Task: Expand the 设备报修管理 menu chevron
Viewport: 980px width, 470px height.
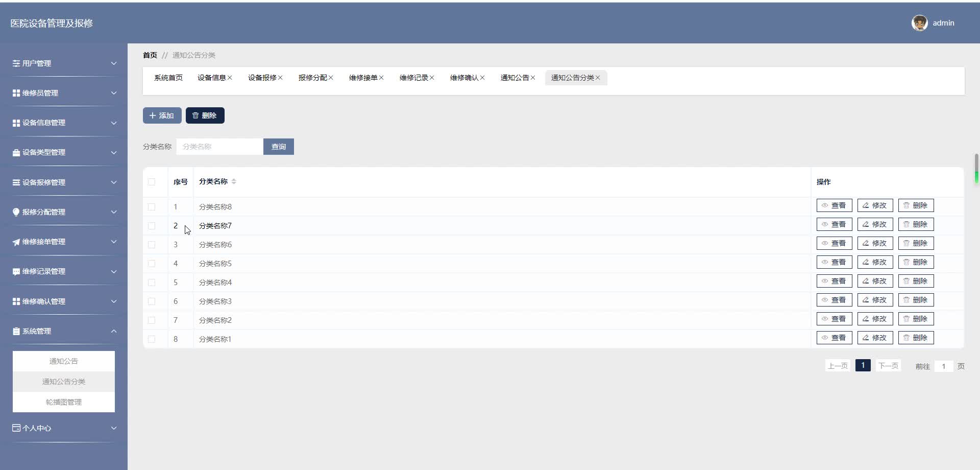Action: (x=114, y=182)
